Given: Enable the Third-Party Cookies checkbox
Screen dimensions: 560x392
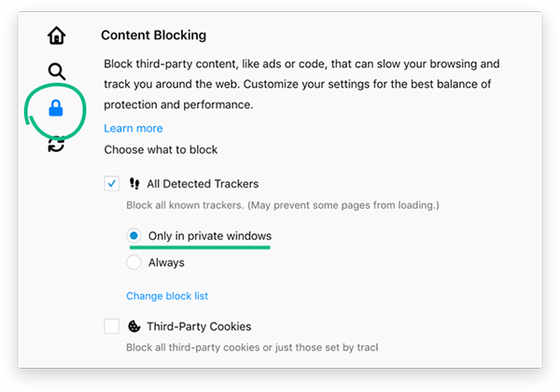Looking at the screenshot, I should (x=112, y=327).
